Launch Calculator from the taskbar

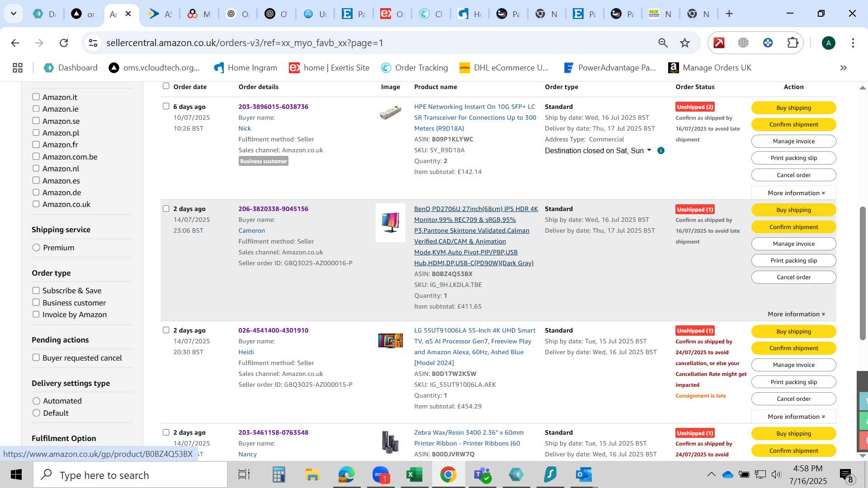(x=278, y=475)
